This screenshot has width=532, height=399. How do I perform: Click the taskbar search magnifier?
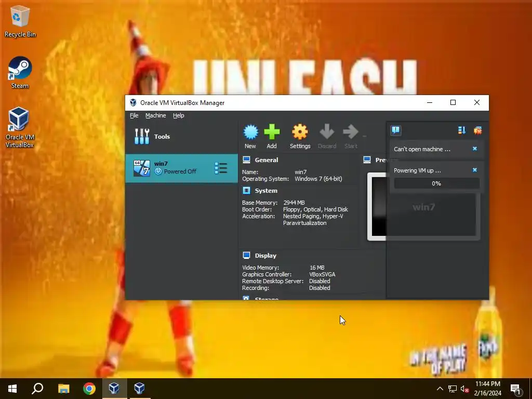coord(37,389)
